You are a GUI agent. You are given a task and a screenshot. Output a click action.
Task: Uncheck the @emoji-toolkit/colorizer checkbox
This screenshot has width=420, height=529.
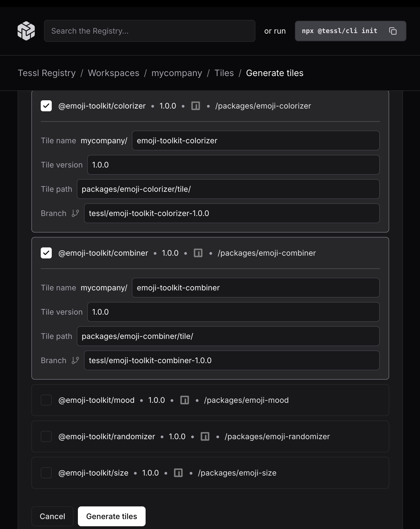(46, 106)
